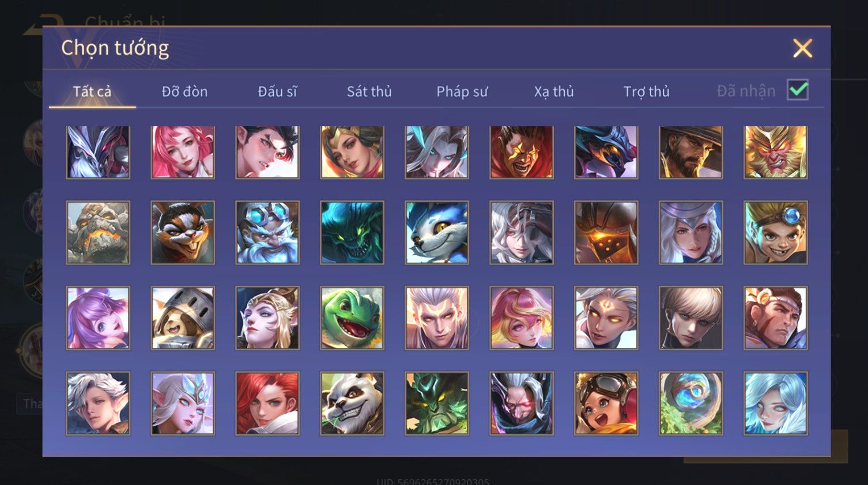
Task: Open the Sát thủ tab
Action: coord(369,91)
